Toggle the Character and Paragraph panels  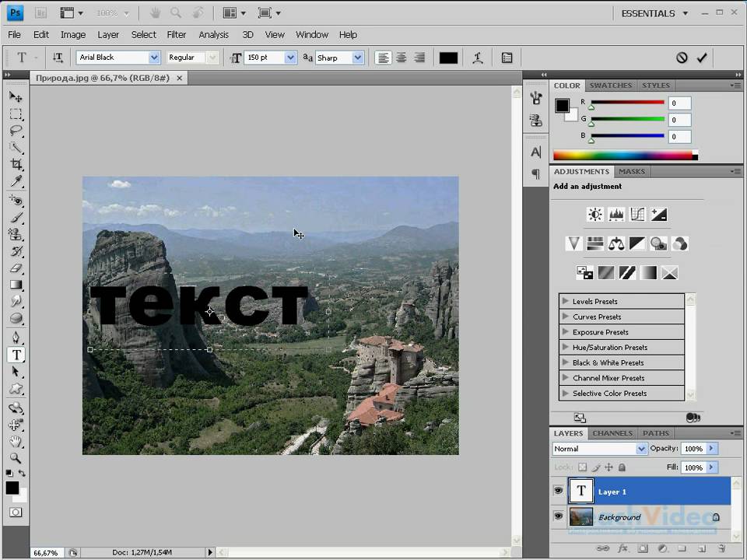tap(507, 58)
